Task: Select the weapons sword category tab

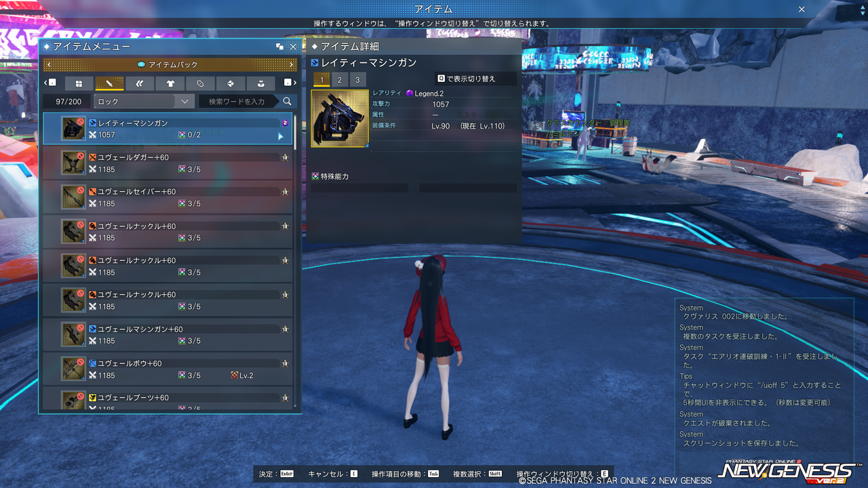Action: (109, 83)
